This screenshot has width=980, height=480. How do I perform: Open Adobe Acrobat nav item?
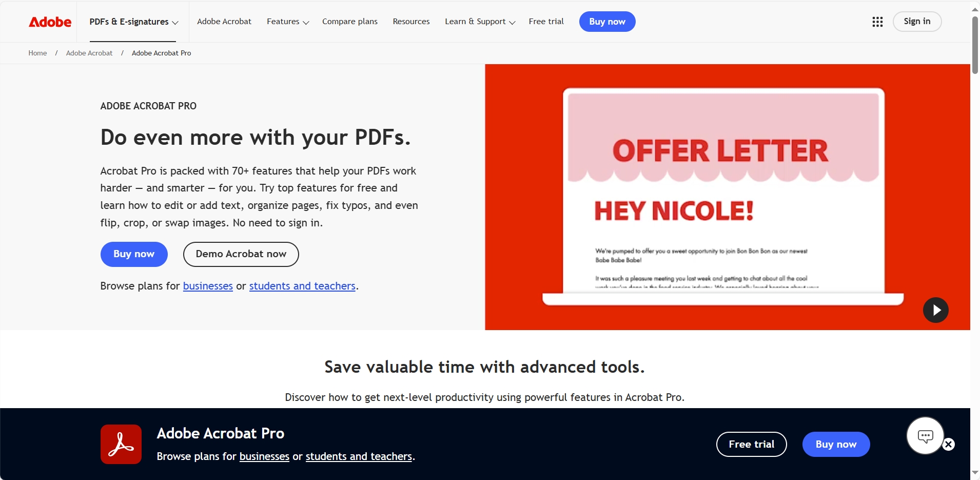[x=224, y=22]
